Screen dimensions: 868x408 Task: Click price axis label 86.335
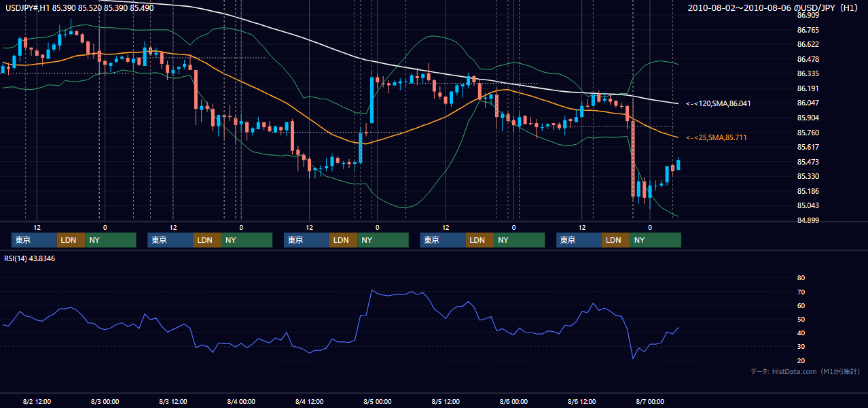808,73
